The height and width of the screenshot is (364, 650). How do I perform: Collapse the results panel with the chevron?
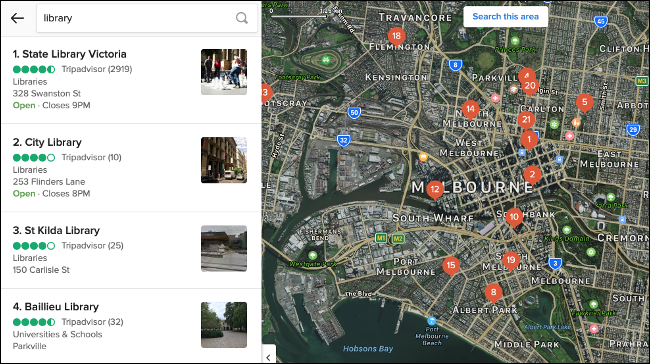pos(269,357)
